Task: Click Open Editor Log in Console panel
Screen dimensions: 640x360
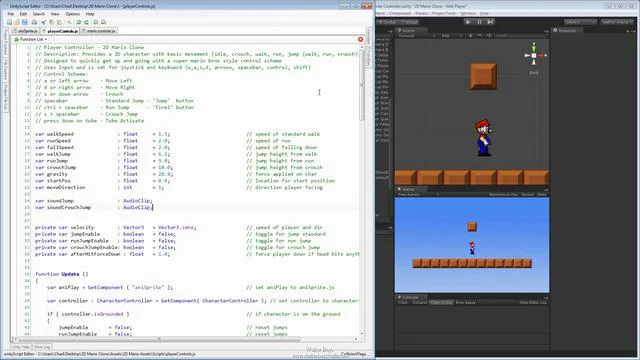Action: click(x=533, y=302)
